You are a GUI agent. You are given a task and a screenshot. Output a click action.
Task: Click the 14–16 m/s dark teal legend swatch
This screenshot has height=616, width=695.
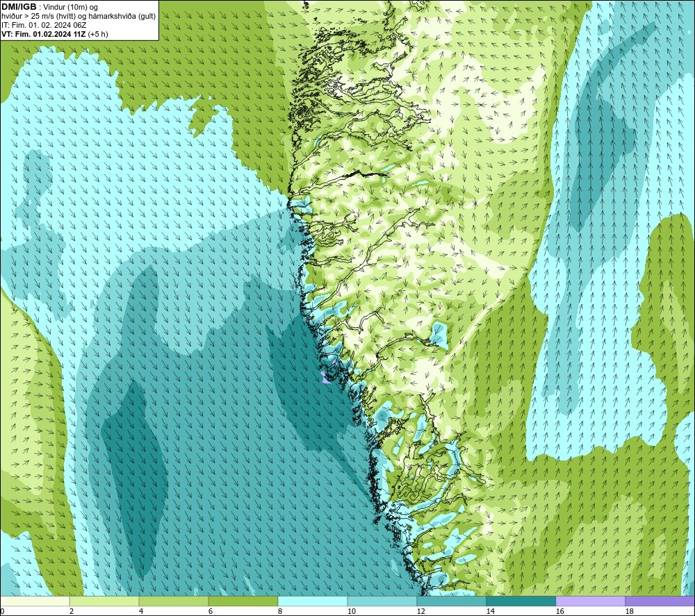(521, 601)
